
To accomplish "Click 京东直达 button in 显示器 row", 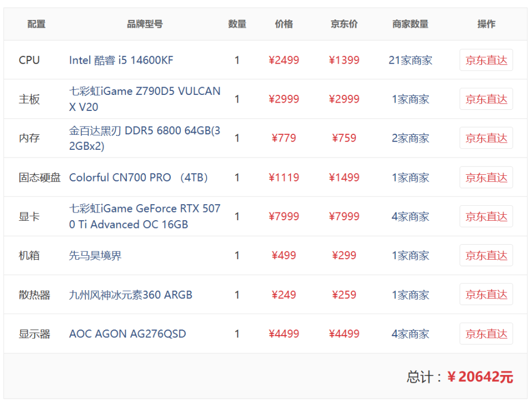I will (486, 333).
